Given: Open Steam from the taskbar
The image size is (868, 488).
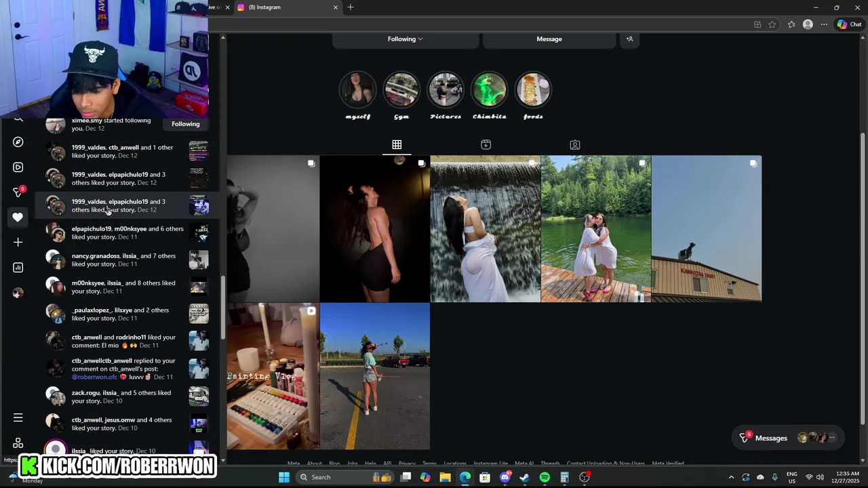Looking at the screenshot, I should (x=524, y=477).
